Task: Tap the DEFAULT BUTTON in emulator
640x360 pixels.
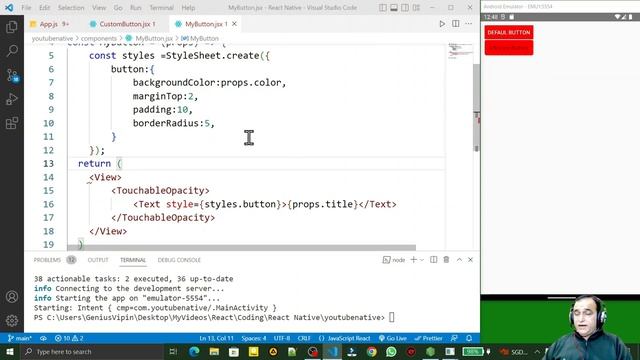Action: coord(509,32)
